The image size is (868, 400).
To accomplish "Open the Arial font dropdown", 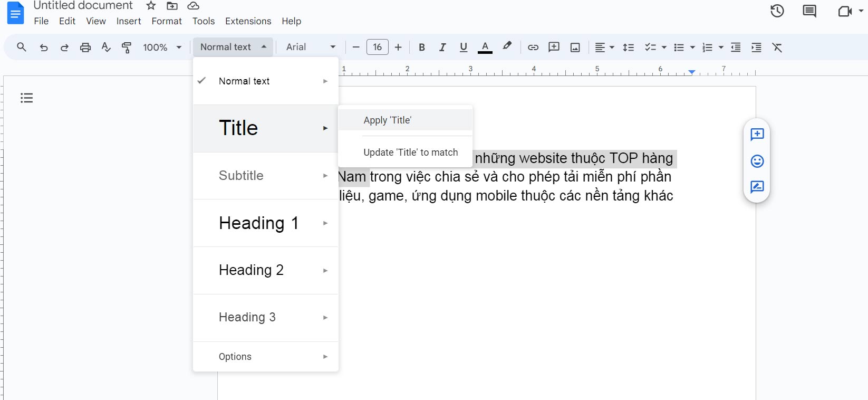I will 311,47.
